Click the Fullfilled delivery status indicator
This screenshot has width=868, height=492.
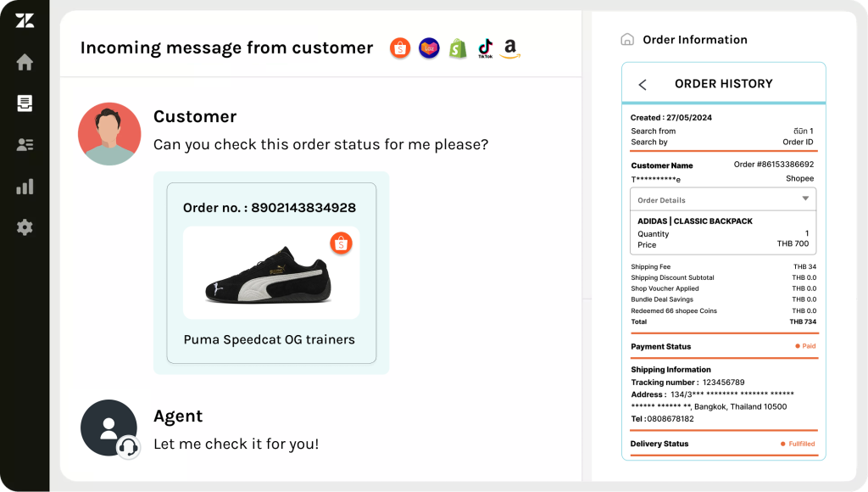pos(798,444)
